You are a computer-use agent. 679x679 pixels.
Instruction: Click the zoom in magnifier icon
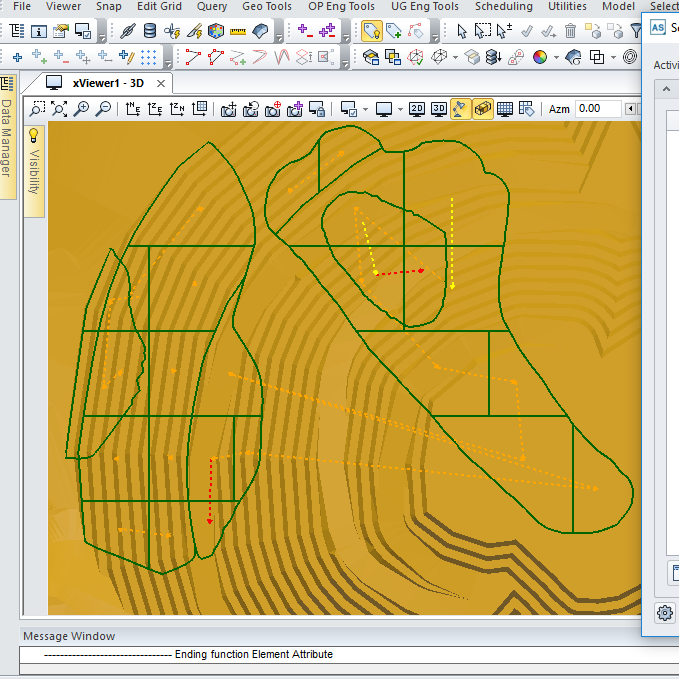(81, 109)
